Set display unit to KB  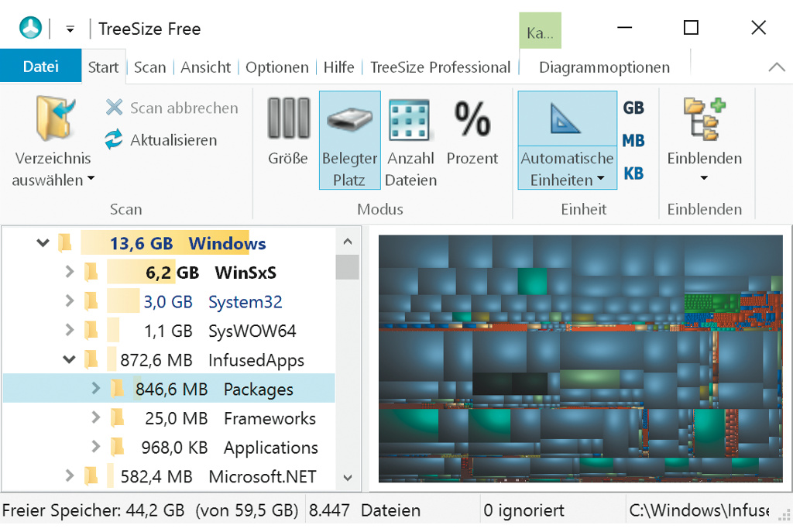tap(633, 173)
